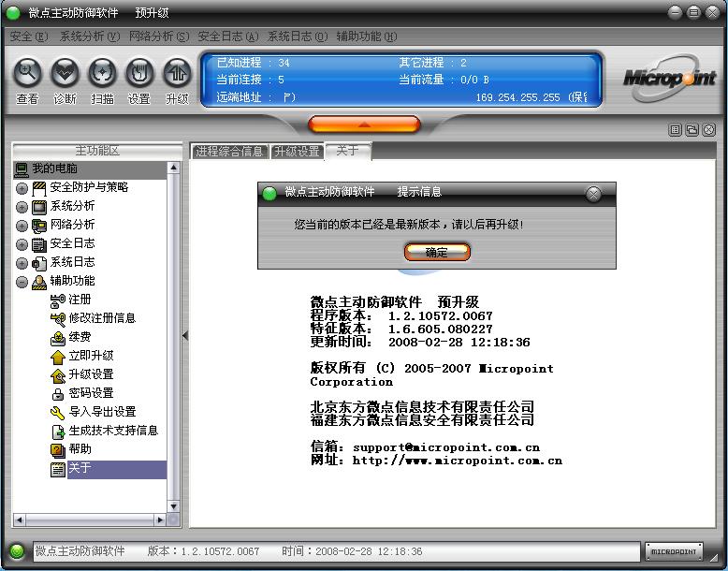Open the 安全(E) menu
This screenshot has height=571, width=728.
29,37
